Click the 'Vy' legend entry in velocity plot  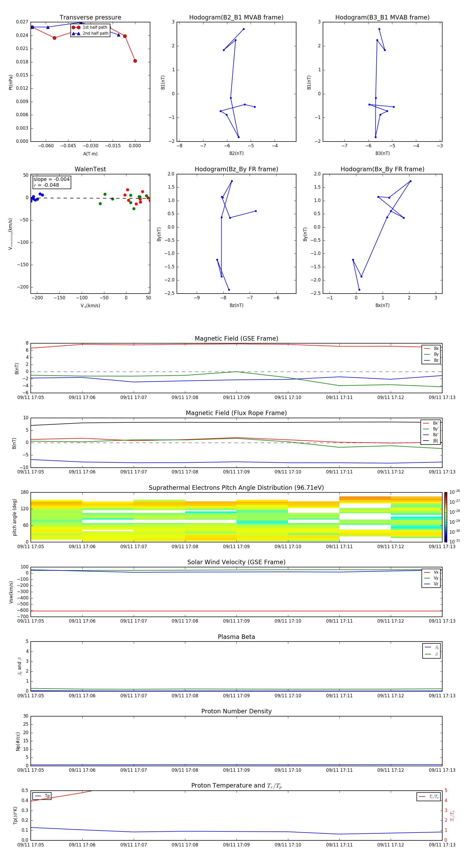click(431, 578)
